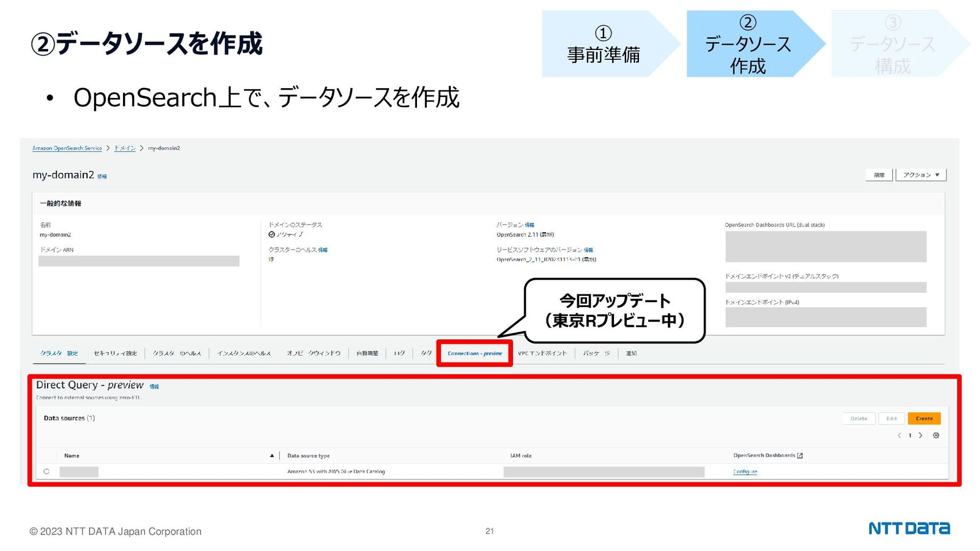The height and width of the screenshot is (551, 980).
Task: Click the next page arrow in Data sources
Action: pos(920,435)
